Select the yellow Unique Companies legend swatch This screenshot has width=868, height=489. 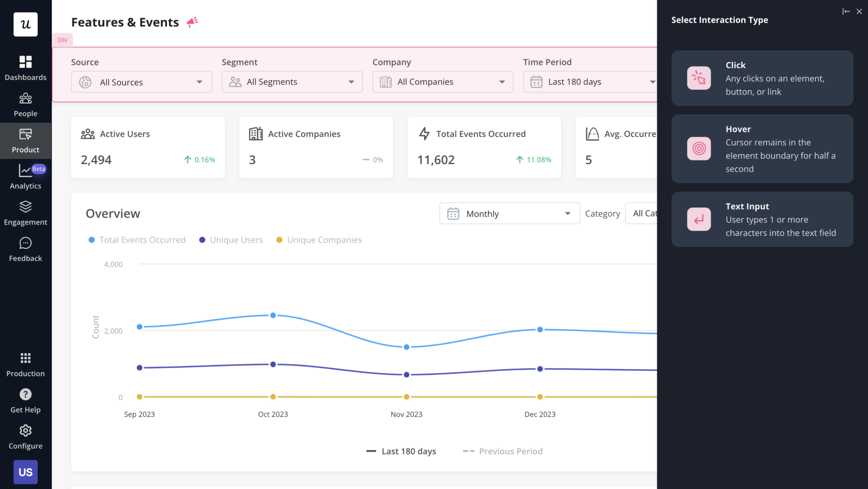[x=279, y=240]
